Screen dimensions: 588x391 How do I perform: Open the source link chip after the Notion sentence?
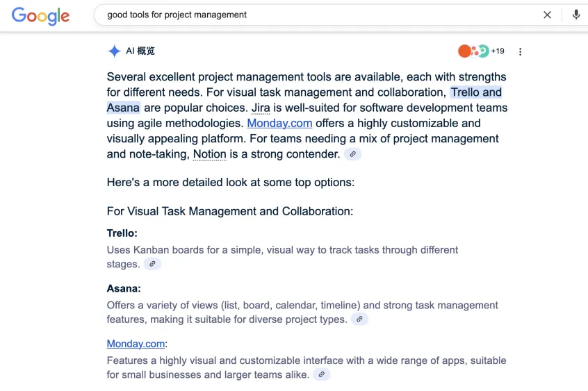coord(353,154)
